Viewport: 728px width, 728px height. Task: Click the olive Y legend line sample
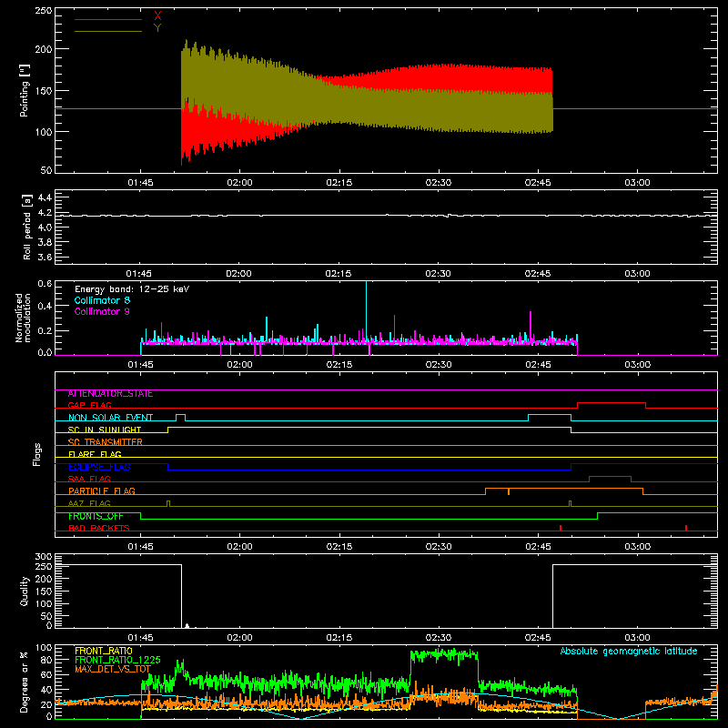click(x=108, y=32)
